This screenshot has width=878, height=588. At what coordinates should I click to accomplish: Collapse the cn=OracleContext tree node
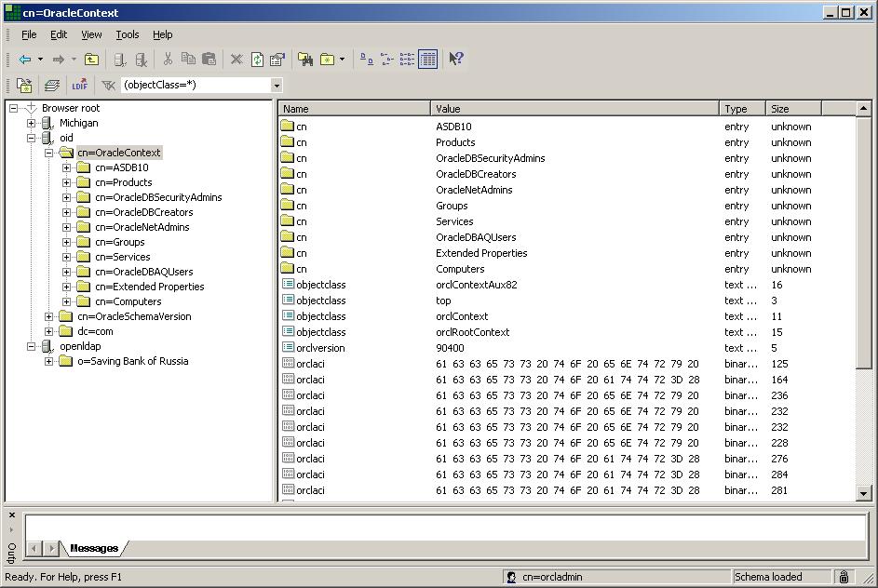tap(48, 153)
